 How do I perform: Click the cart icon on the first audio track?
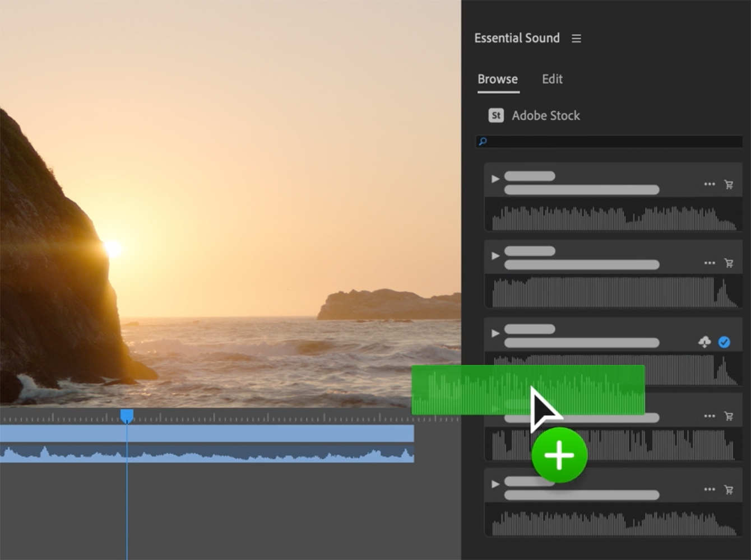click(x=729, y=184)
